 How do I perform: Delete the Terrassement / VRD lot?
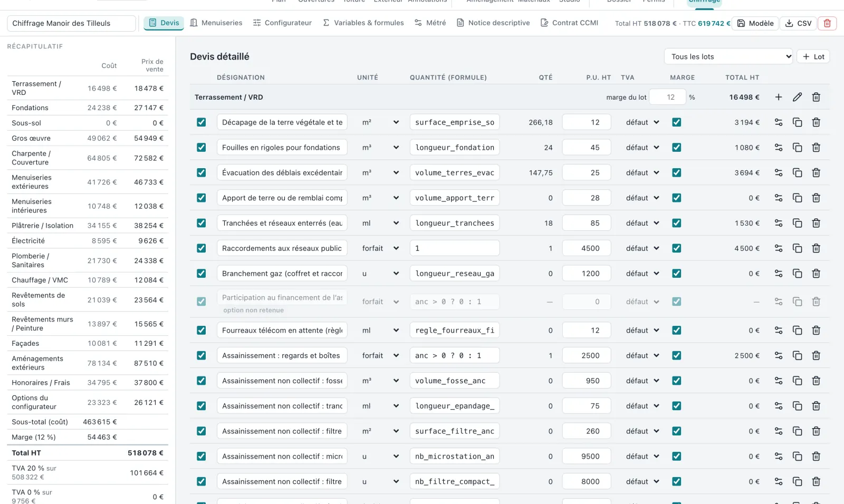[816, 97]
